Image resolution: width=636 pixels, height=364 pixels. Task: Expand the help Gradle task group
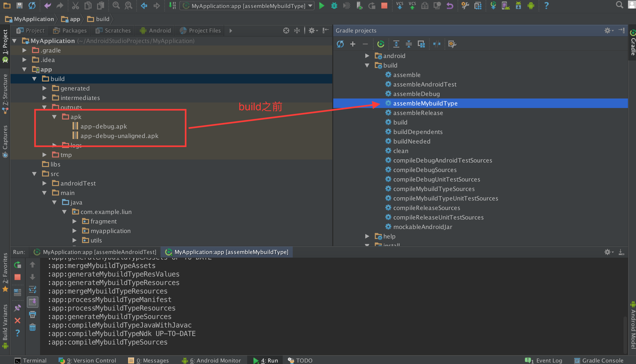[x=367, y=236]
